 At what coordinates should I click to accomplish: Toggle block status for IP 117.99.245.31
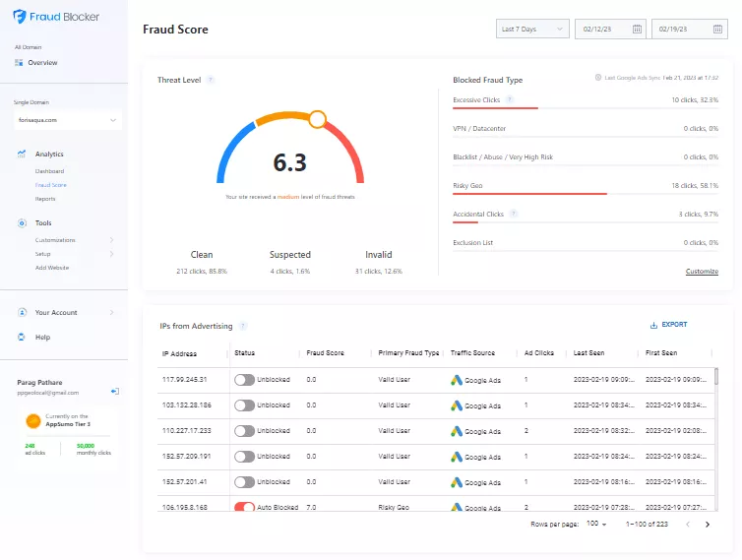[x=244, y=380]
